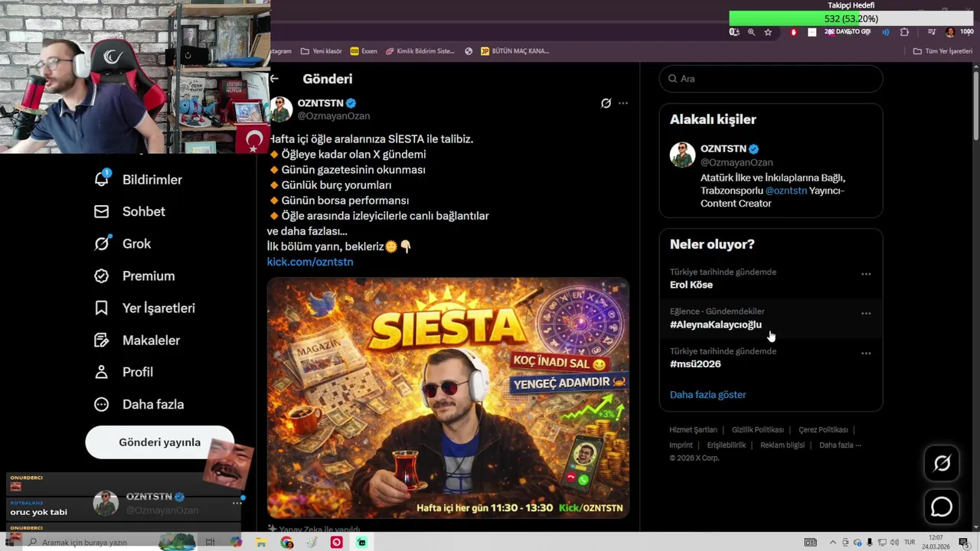Open the SIESTA post image
This screenshot has height=551, width=980.
click(x=448, y=398)
